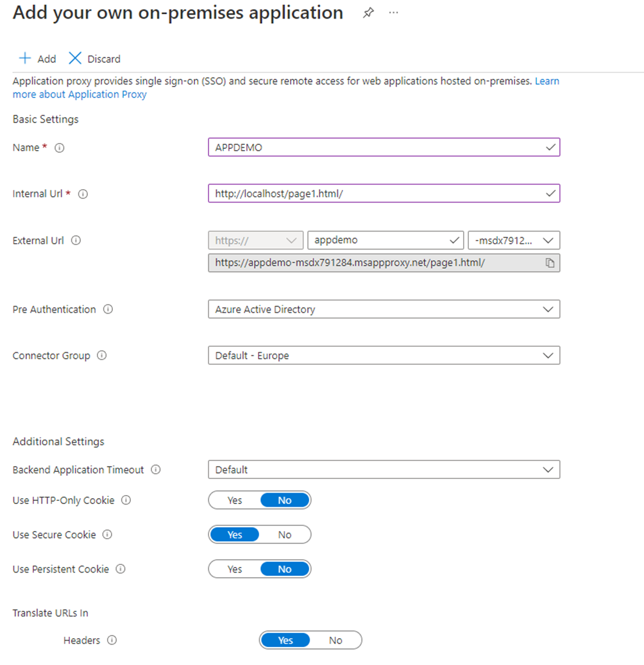Click the info icon next to Name
The image size is (644, 665).
(60, 147)
